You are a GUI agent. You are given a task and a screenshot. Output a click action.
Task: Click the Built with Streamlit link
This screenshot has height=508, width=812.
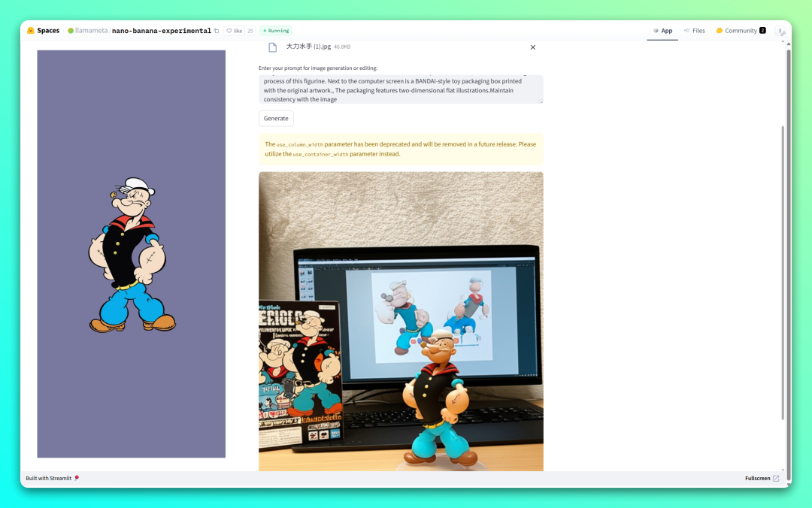(x=49, y=478)
